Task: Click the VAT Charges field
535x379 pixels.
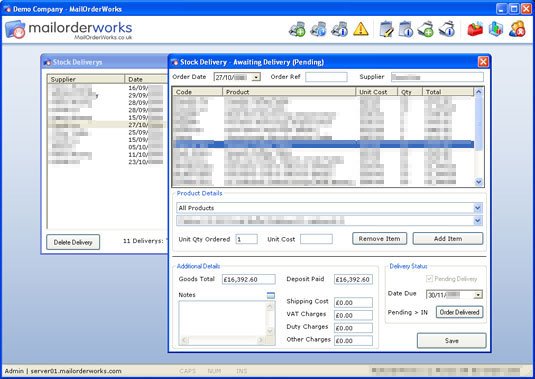Action: (x=353, y=315)
